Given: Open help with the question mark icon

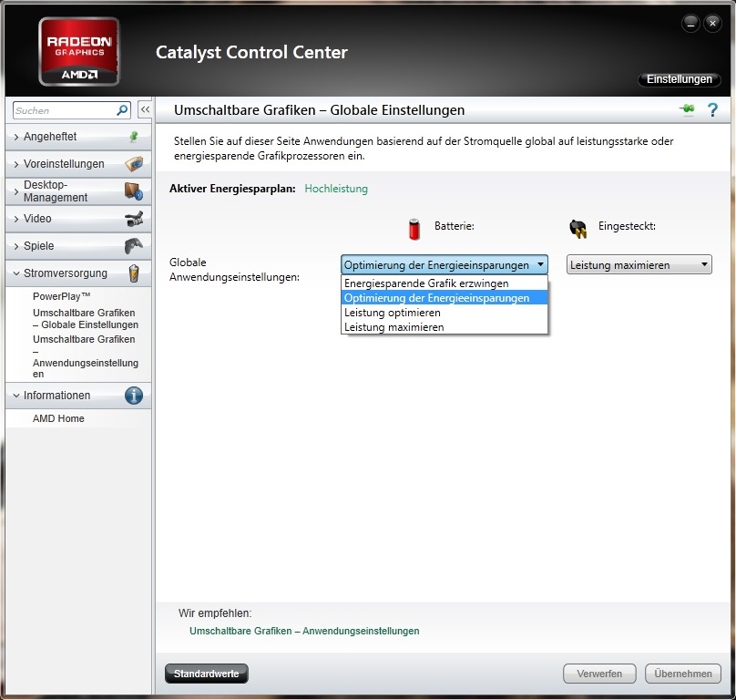Looking at the screenshot, I should 712,110.
